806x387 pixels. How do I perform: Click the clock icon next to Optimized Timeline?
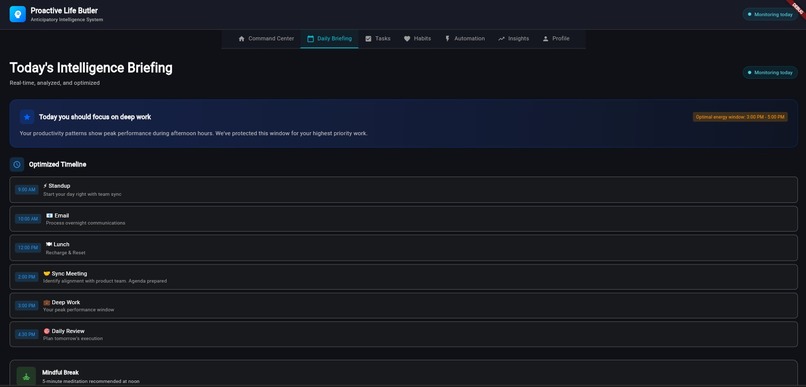point(17,164)
